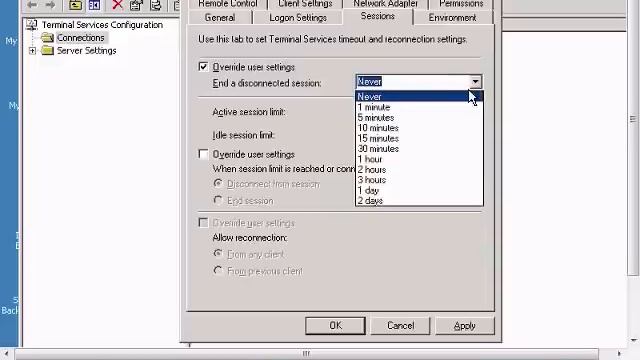Click the Forward arrow toolbar icon
The width and height of the screenshot is (640, 360).
coord(50,5)
